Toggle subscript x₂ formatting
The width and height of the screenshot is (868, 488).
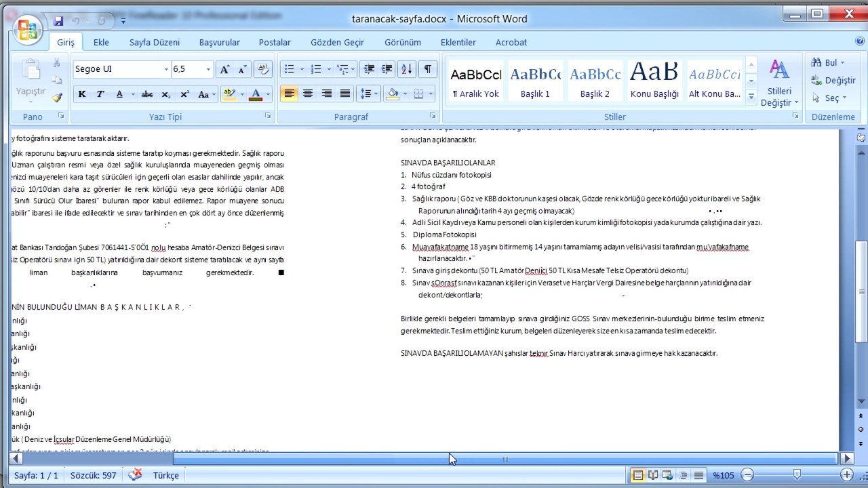(x=166, y=94)
